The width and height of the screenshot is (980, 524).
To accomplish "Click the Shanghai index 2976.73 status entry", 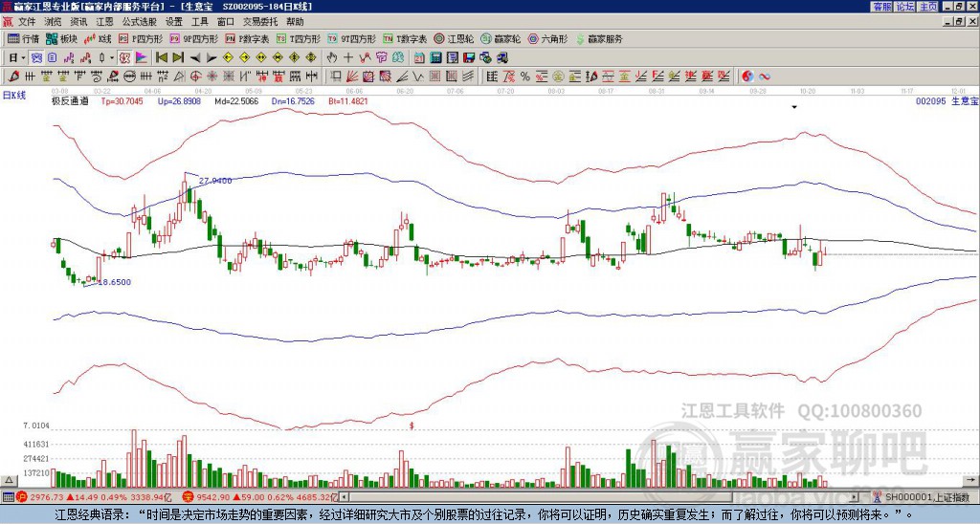I will click(x=95, y=497).
